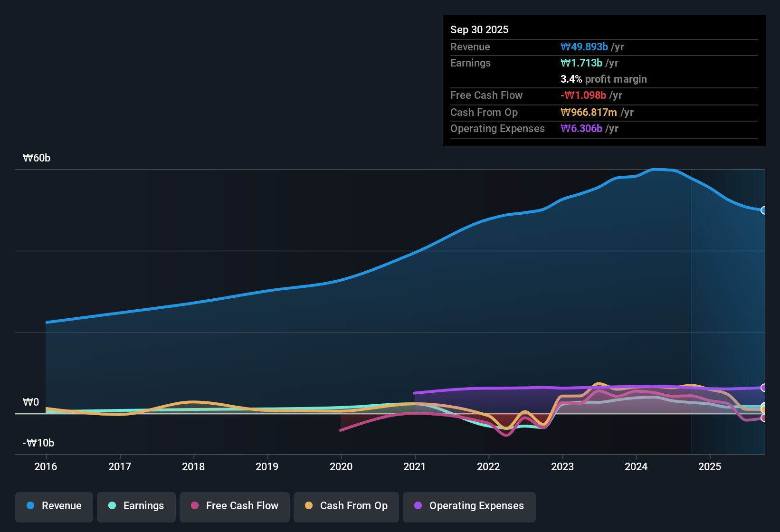Click the purple Operating Expenses legend dot

(x=418, y=506)
